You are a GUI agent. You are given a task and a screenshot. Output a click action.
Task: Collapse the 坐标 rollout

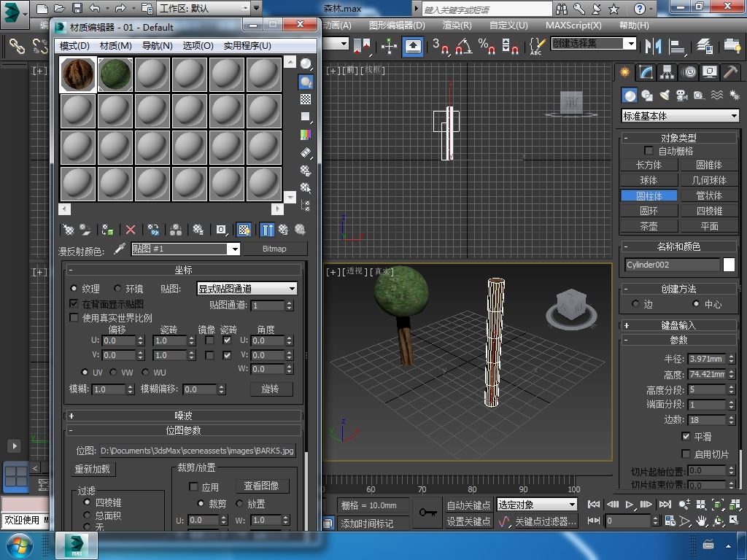point(183,270)
